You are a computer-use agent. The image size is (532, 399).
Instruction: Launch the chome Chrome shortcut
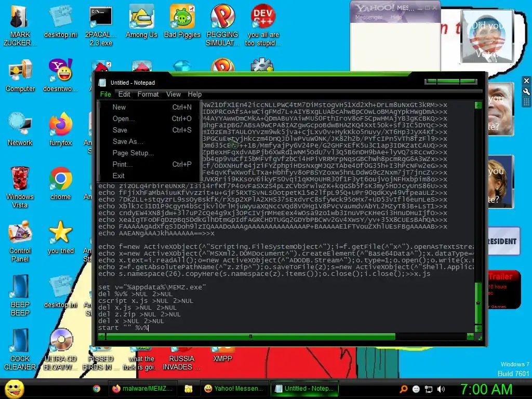coord(60,183)
